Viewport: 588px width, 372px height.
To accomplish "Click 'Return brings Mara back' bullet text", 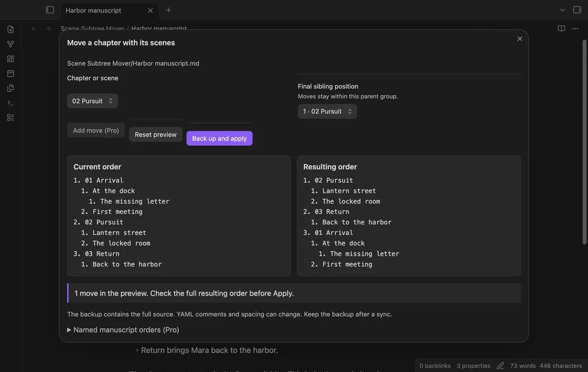I will 209,350.
